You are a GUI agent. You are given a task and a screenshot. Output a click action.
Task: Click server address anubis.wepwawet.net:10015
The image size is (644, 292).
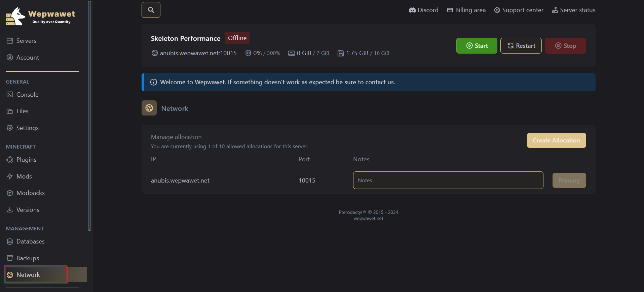pos(198,53)
